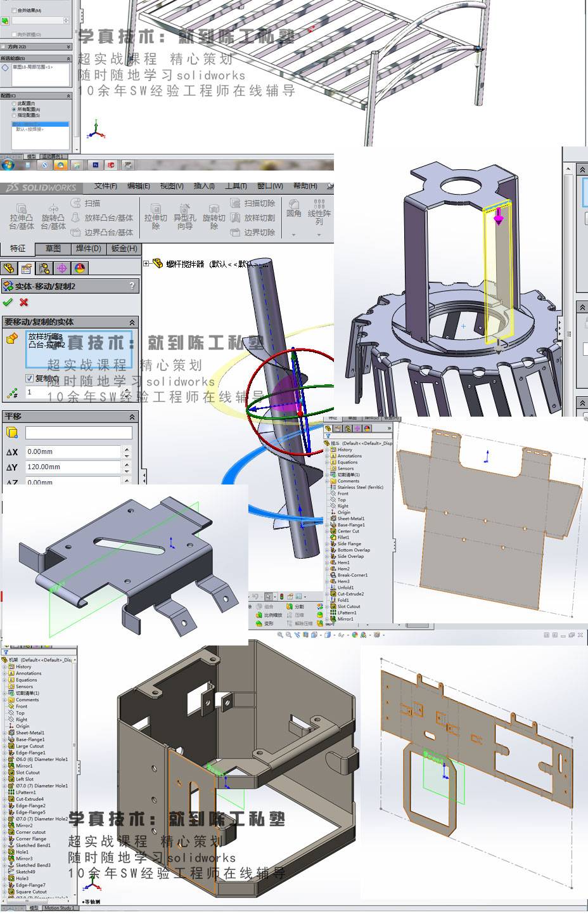Open the PropertyManager tab icon
The height and width of the screenshot is (922, 588).
[x=26, y=268]
